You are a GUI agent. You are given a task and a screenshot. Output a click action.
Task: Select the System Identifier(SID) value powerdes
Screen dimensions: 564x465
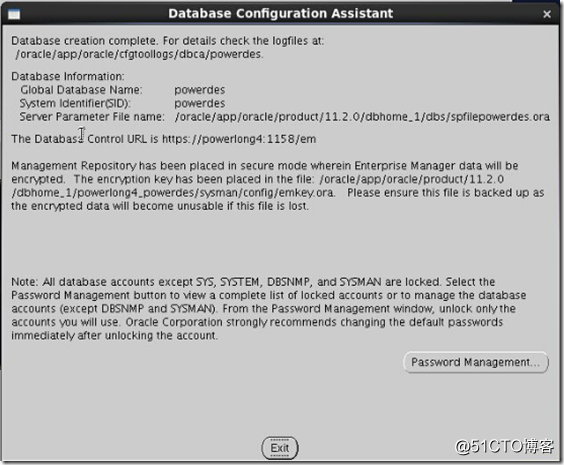[x=200, y=104]
